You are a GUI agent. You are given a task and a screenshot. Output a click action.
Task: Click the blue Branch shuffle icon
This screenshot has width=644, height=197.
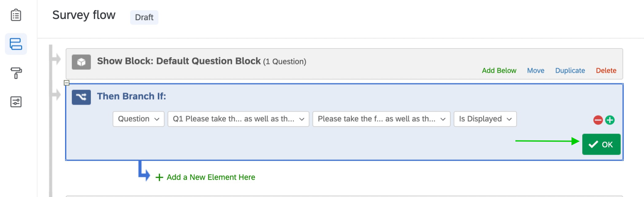pos(81,97)
